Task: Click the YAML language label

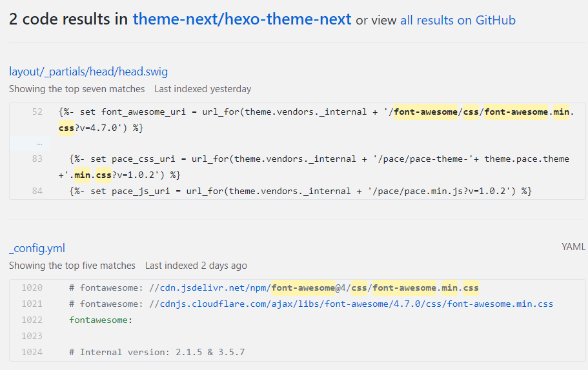Action: click(573, 247)
